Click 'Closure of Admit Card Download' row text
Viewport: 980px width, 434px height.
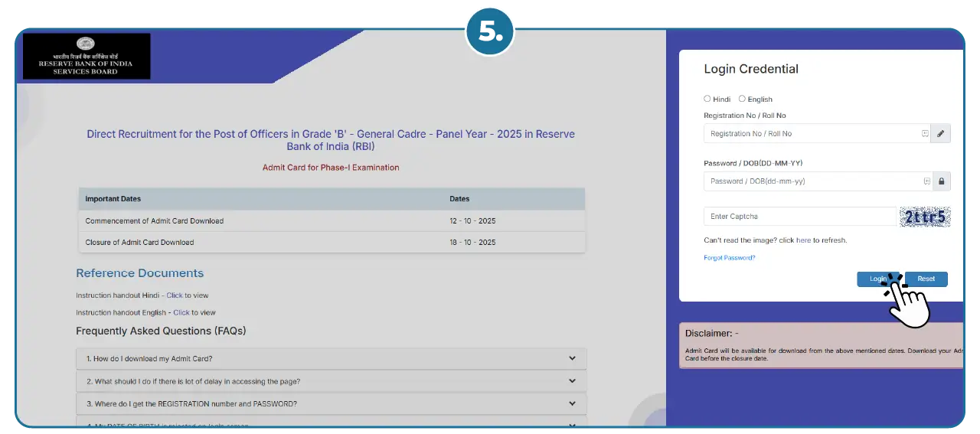[x=139, y=243]
